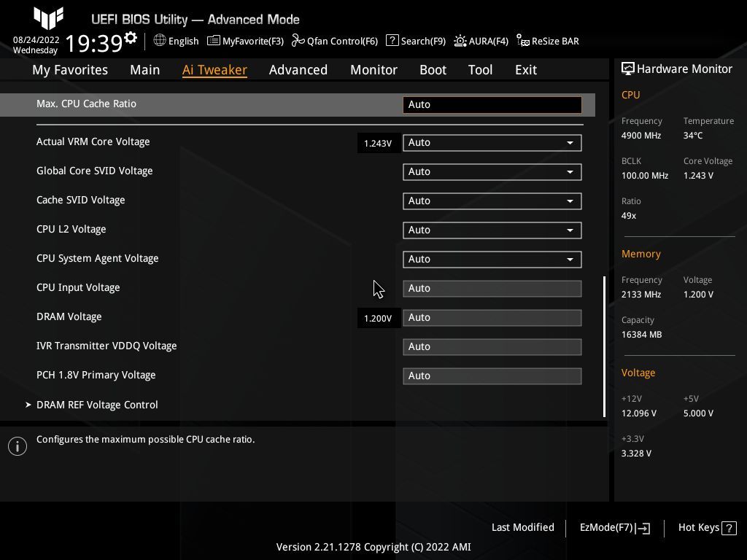Click PCH 1.8V Primary Voltage field
This screenshot has width=747, height=560.
[x=492, y=376]
